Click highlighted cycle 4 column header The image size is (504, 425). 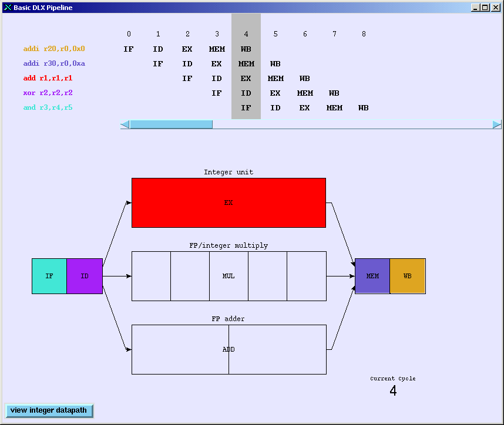click(x=246, y=34)
